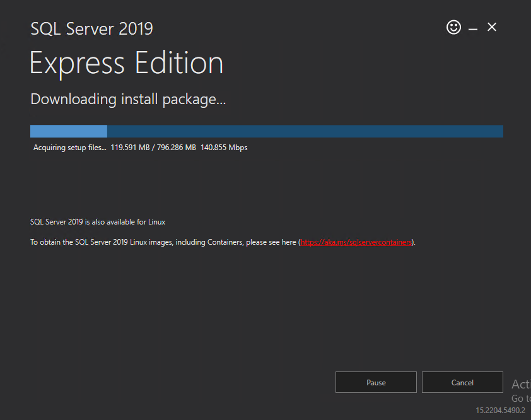Click 'SQL Server 2019 is also available for Linux'
The width and height of the screenshot is (531, 420).
[x=98, y=222]
